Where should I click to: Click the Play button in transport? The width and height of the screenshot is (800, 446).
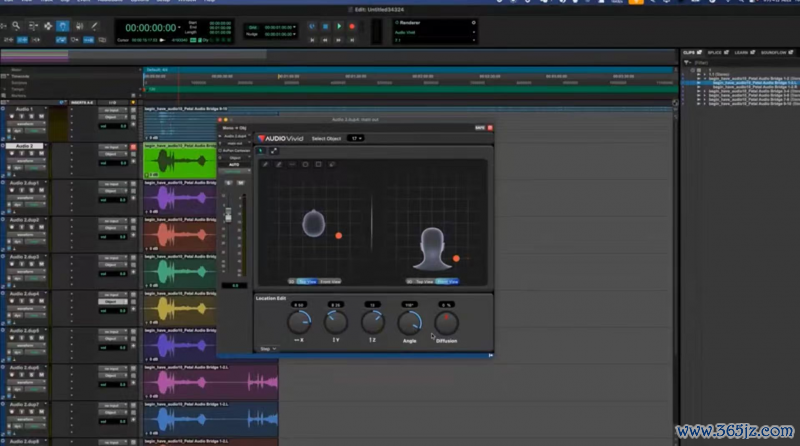pyautogui.click(x=339, y=26)
